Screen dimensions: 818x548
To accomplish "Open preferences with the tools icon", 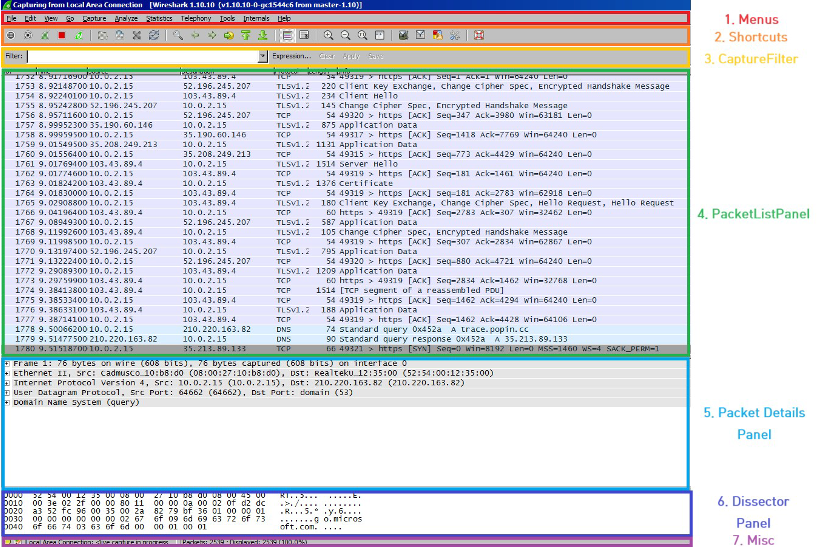I will pos(454,35).
